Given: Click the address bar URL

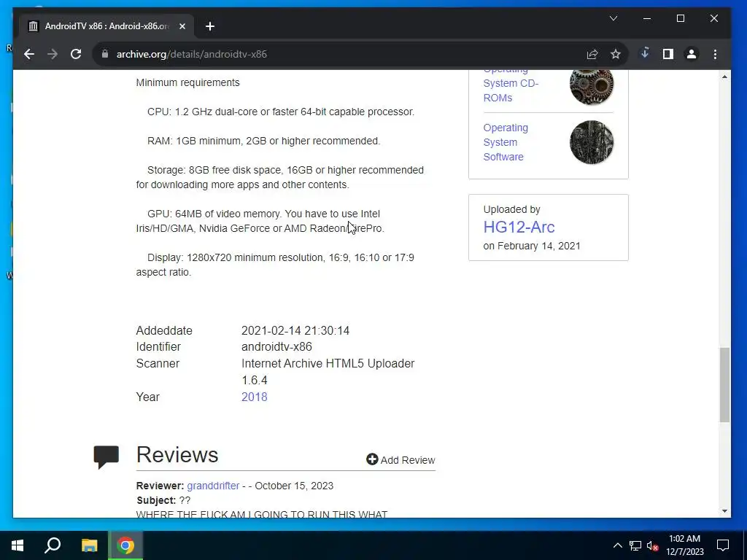Looking at the screenshot, I should click(x=192, y=54).
